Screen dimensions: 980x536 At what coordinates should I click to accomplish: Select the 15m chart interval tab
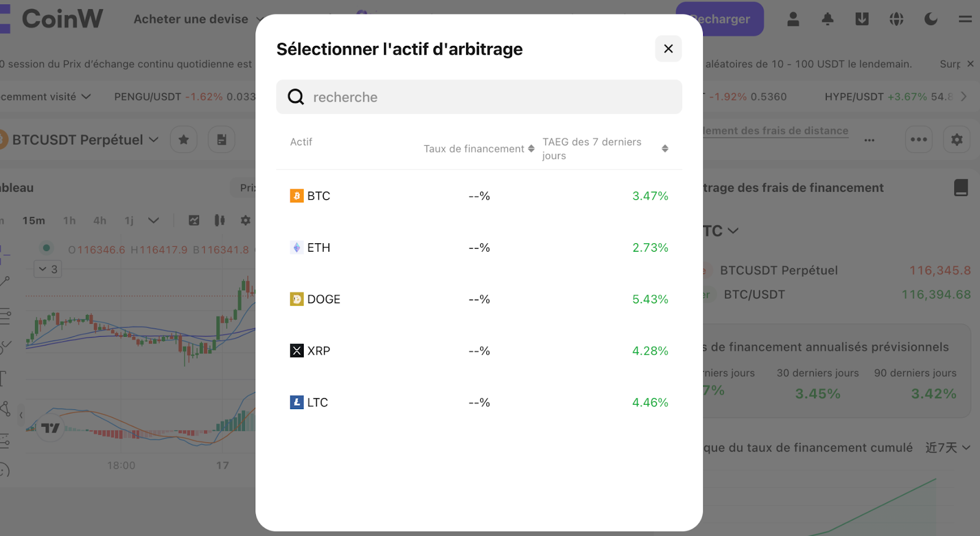[x=34, y=221]
